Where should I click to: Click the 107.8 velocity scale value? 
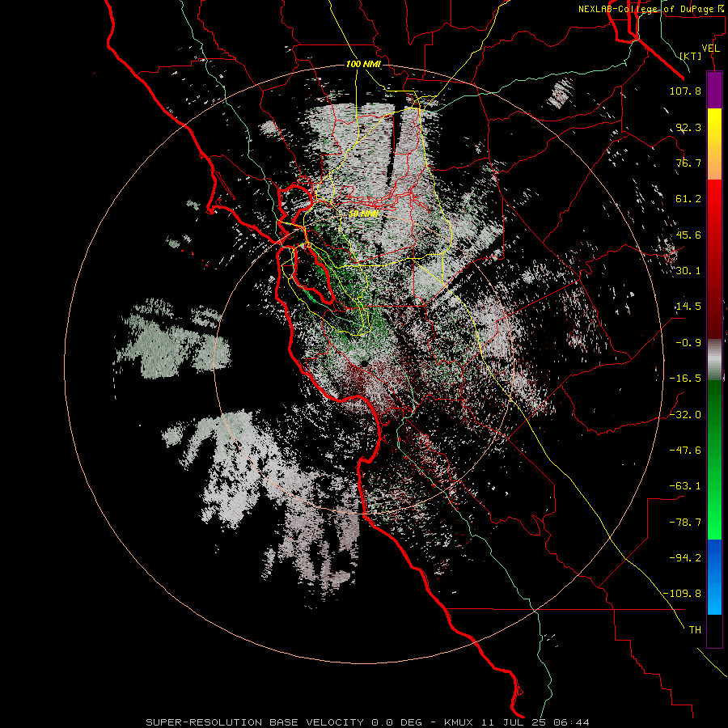(x=685, y=91)
